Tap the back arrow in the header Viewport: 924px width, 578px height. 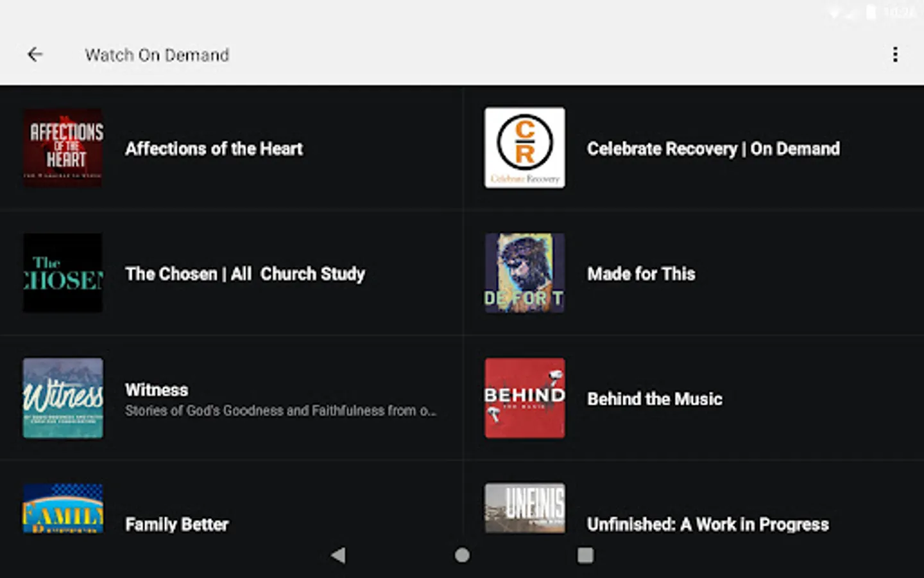[35, 55]
